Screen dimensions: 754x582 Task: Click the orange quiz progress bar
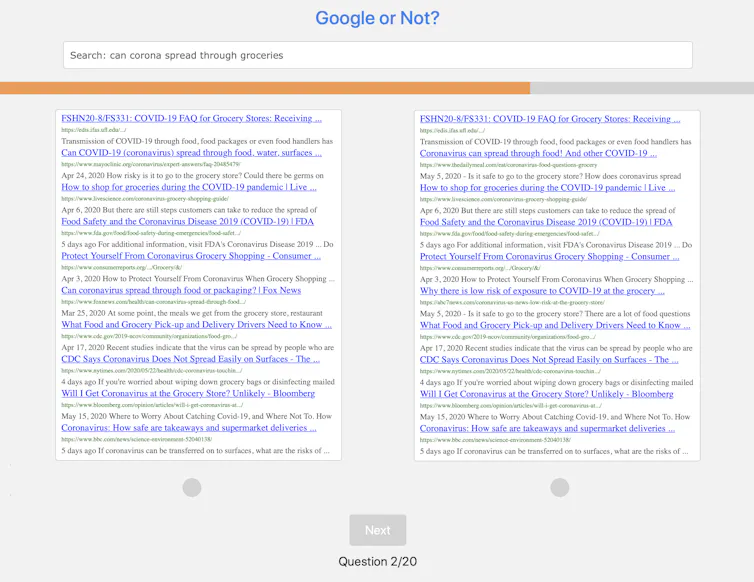point(265,88)
